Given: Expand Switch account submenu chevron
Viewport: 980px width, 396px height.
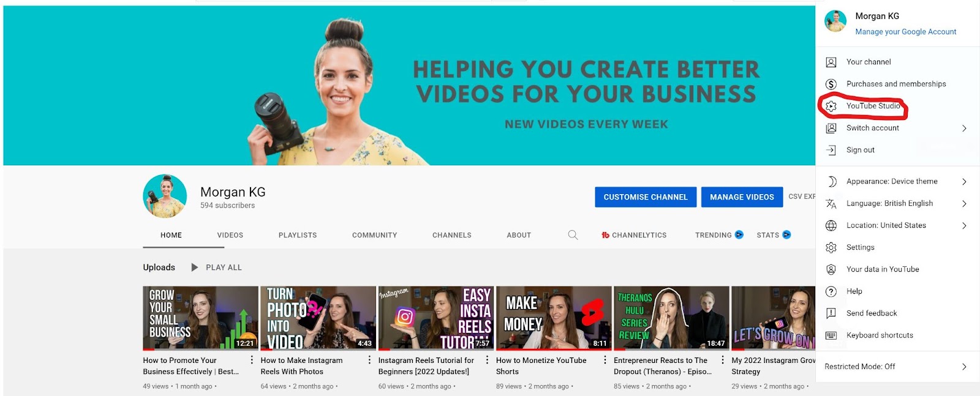Looking at the screenshot, I should pyautogui.click(x=964, y=128).
